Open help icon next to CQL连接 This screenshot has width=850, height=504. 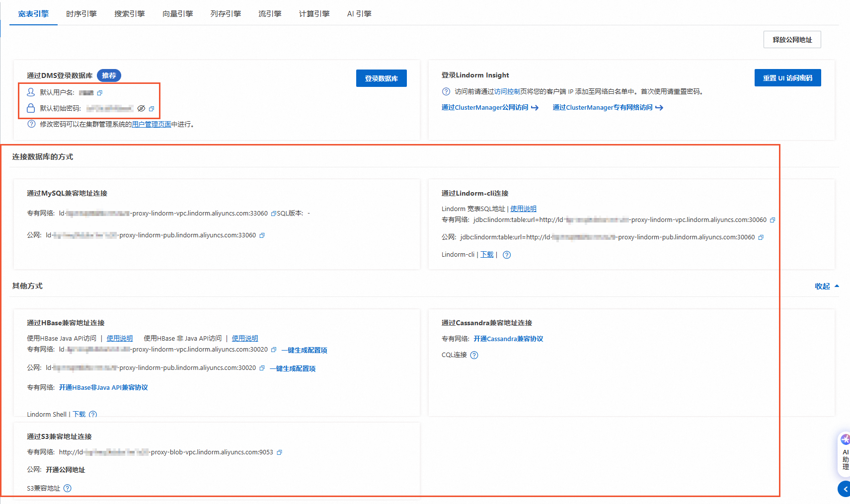(x=474, y=355)
